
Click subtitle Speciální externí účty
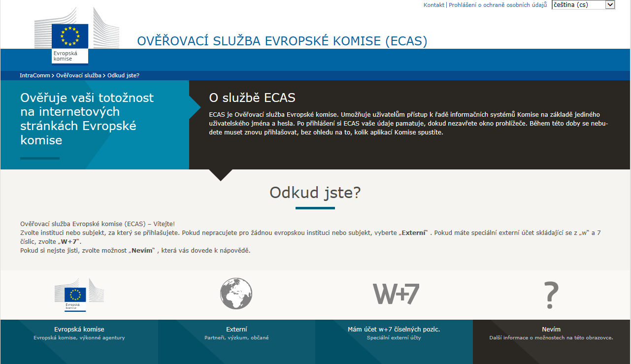pyautogui.click(x=394, y=338)
